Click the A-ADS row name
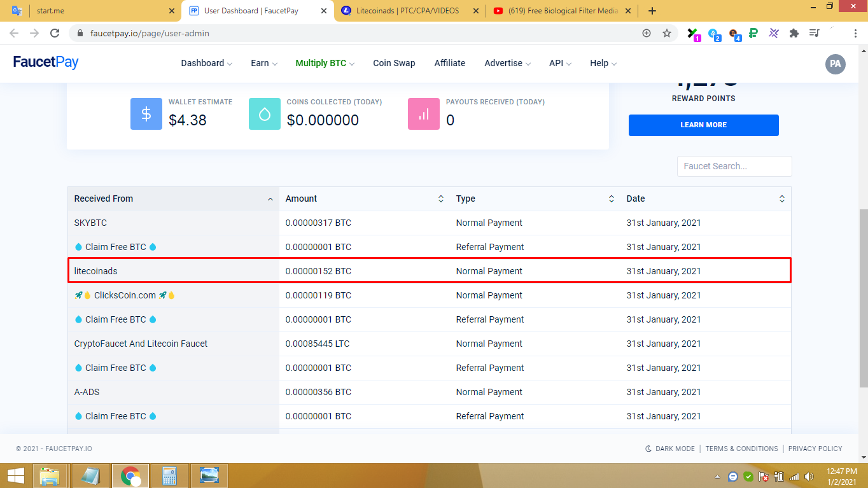This screenshot has height=488, width=868. pyautogui.click(x=87, y=392)
